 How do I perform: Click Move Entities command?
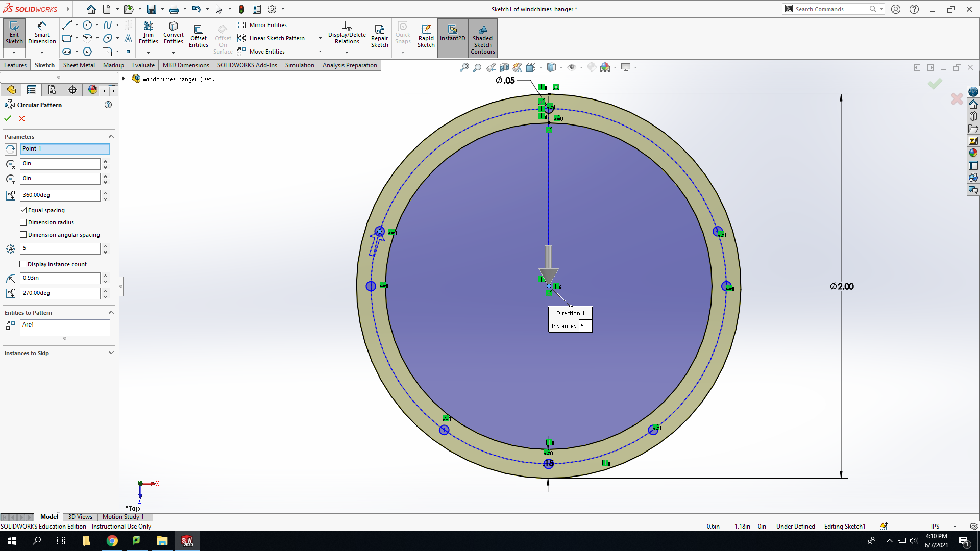[x=261, y=52]
